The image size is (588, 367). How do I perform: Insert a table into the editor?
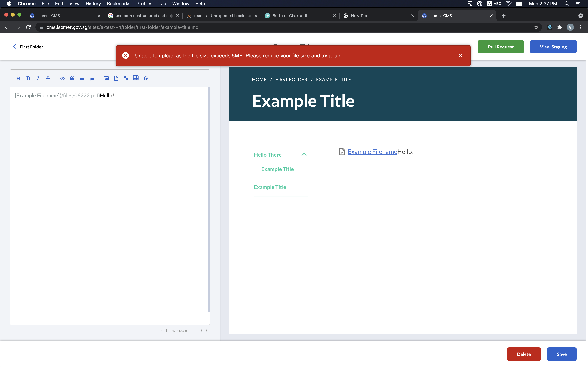point(136,78)
